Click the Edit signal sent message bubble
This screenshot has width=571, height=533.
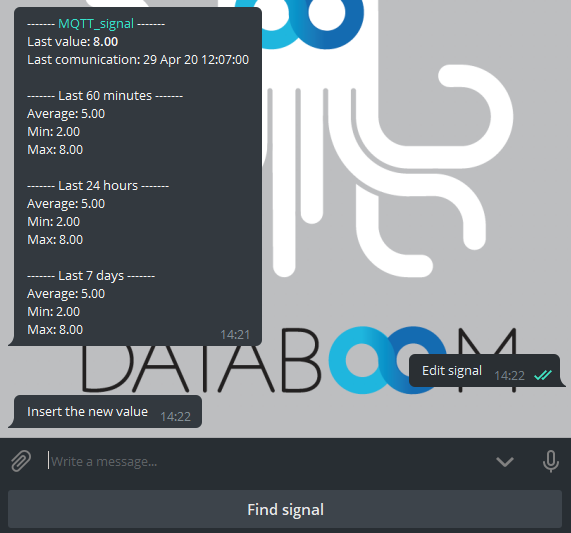click(x=485, y=371)
